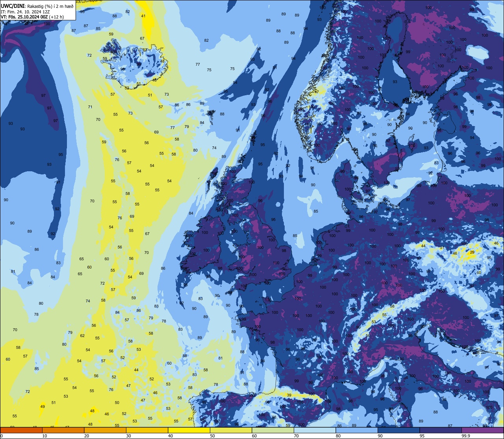Click the purple above-99.9 legend swatch
The image size is (504, 439).
pyautogui.click(x=482, y=430)
